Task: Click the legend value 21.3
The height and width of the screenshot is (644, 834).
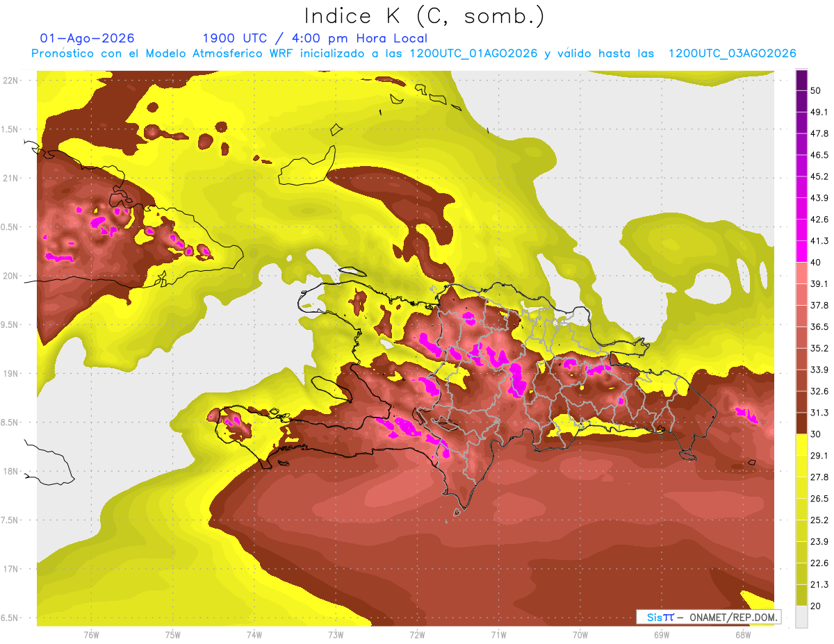Action: click(819, 584)
